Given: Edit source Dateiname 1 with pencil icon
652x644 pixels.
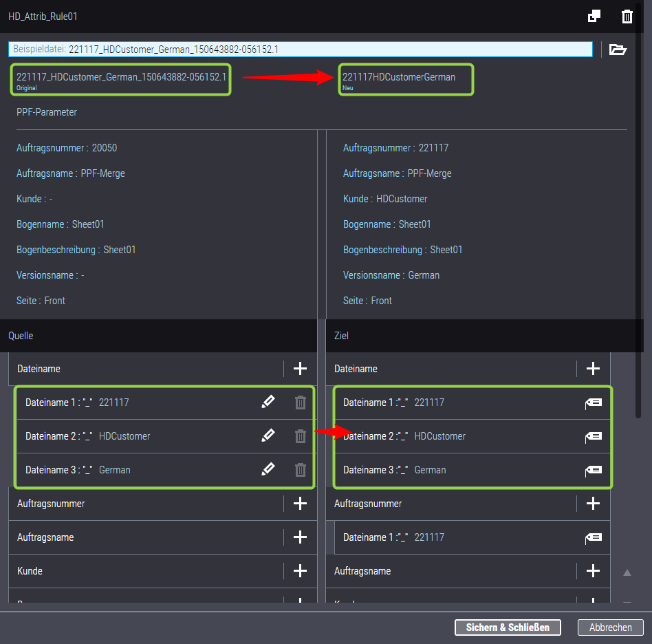Looking at the screenshot, I should [x=268, y=402].
